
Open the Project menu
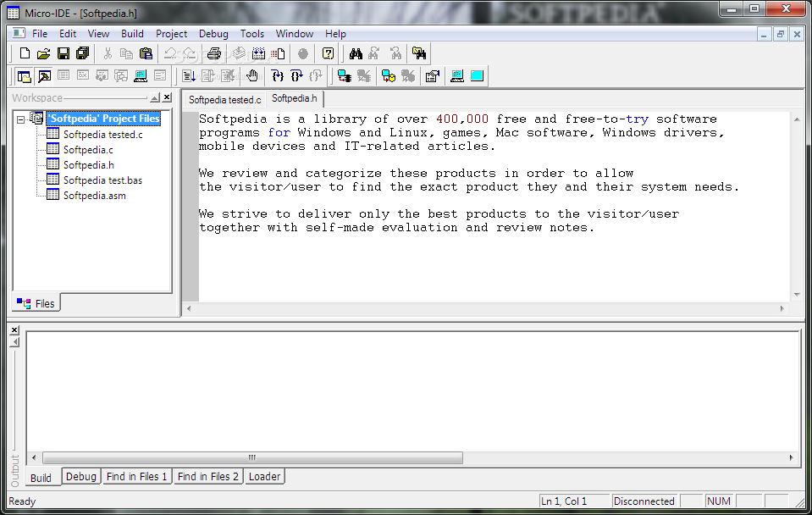tap(171, 34)
